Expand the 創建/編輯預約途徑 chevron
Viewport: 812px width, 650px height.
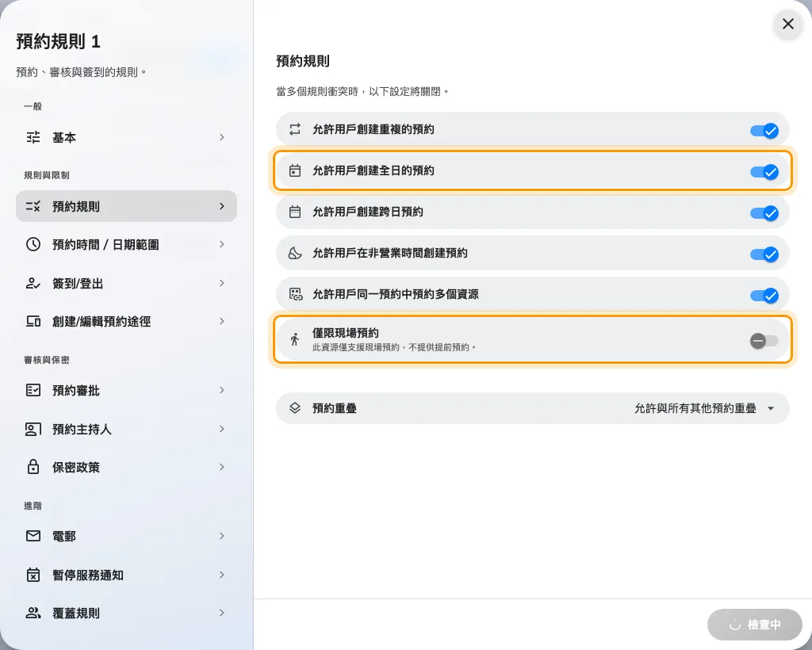[222, 321]
